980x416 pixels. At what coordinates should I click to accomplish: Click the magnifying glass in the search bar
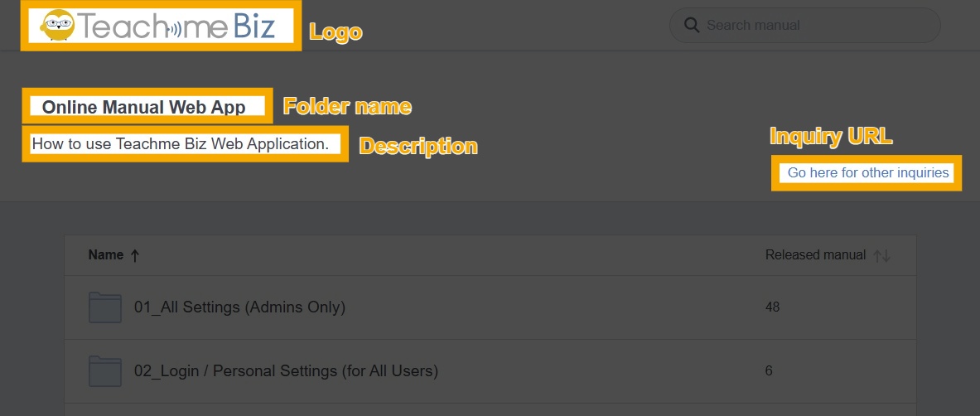693,25
